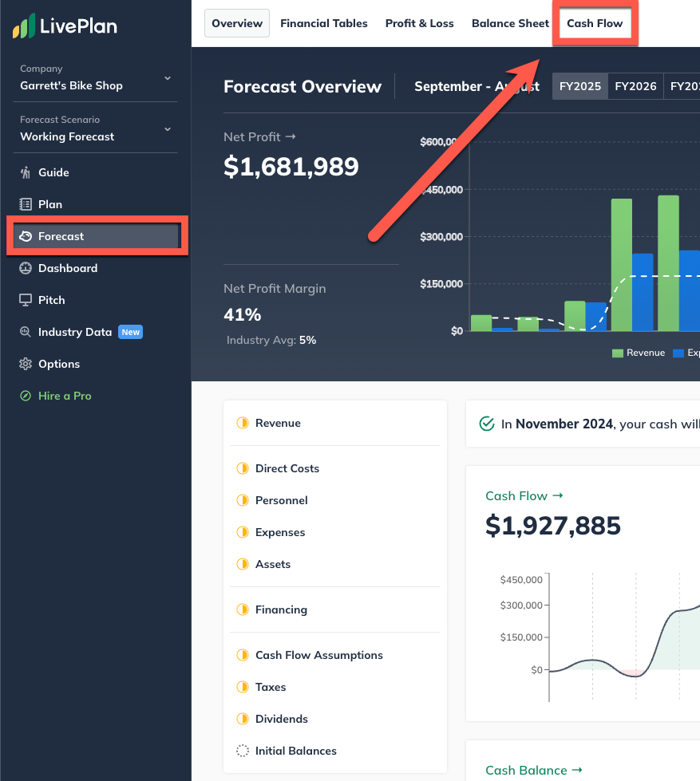Click the New badge on Industry Data
The height and width of the screenshot is (781, 700).
pyautogui.click(x=131, y=332)
